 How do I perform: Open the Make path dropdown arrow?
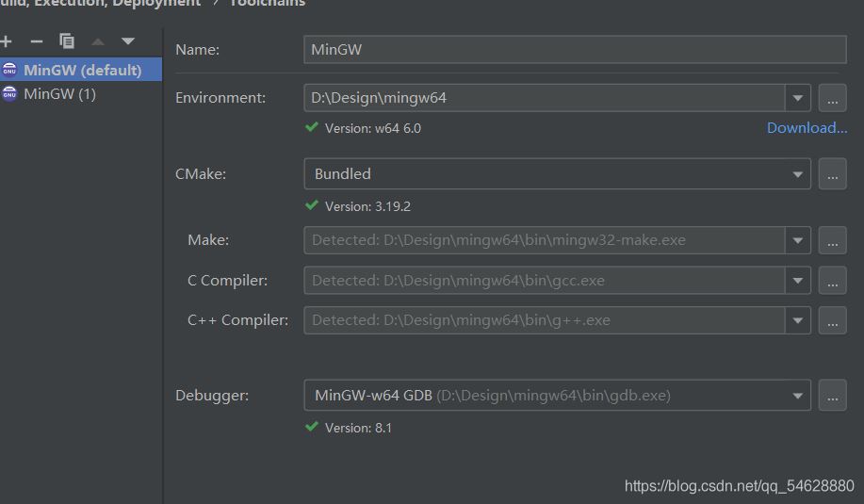point(798,240)
